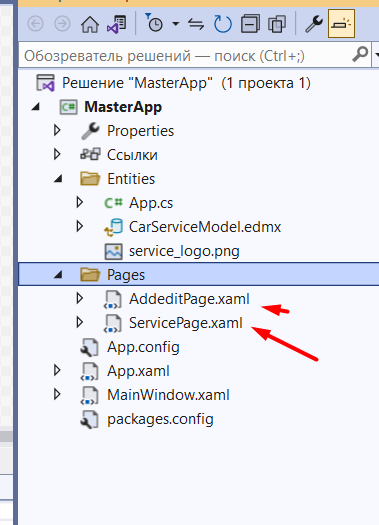Collapse the MasterApp project node
This screenshot has height=525, width=379.
click(35, 107)
